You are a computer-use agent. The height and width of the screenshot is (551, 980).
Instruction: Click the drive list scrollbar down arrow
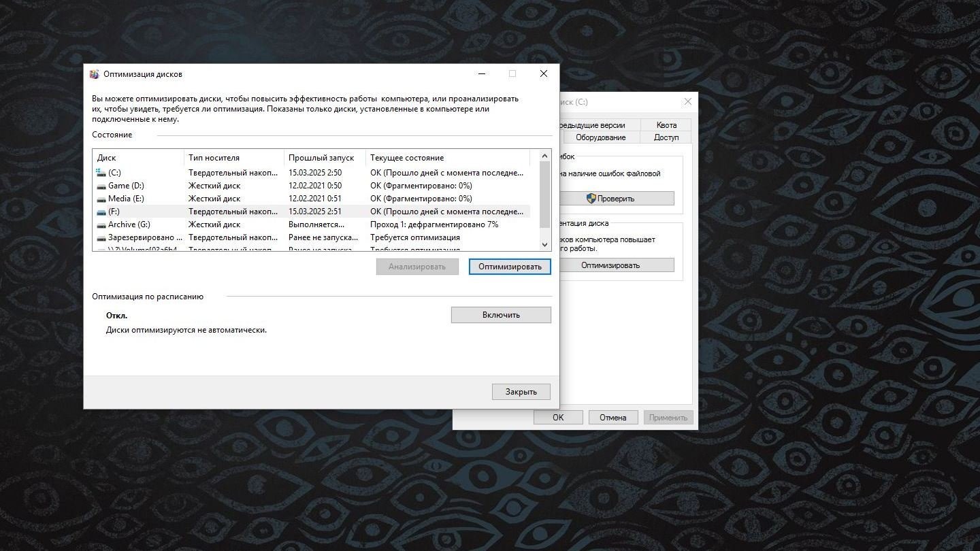coord(544,244)
